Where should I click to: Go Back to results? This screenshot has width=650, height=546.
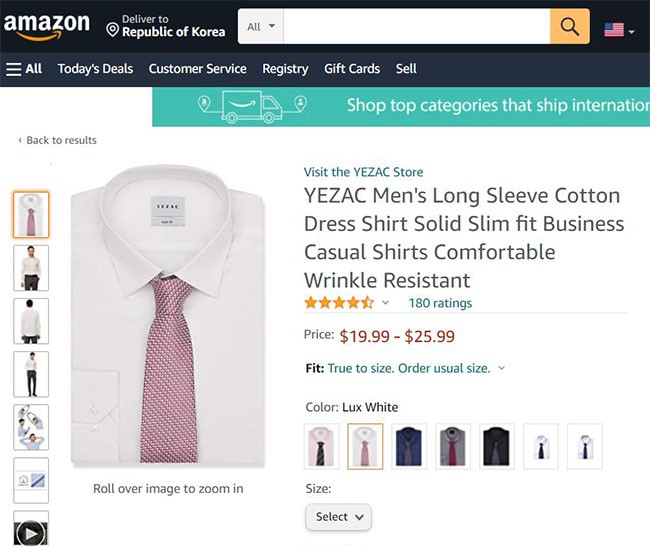tap(58, 140)
